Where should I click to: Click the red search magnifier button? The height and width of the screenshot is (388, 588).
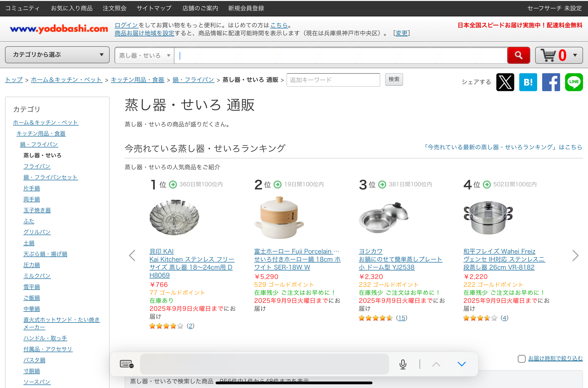tap(518, 55)
